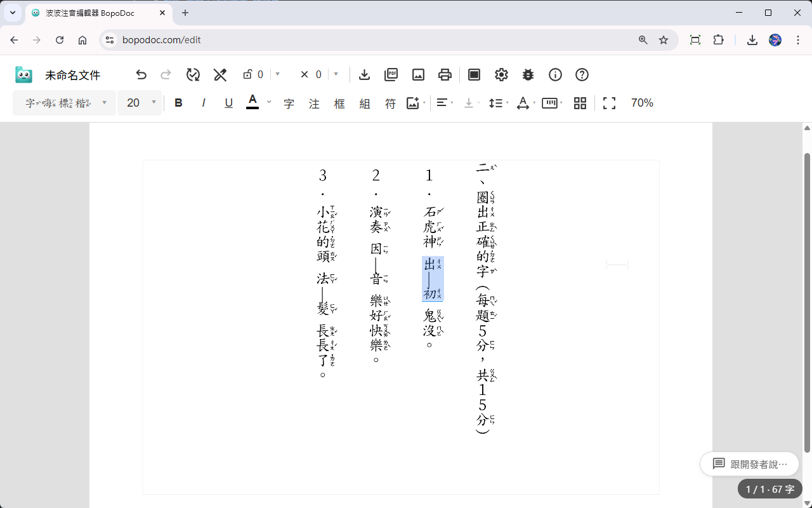Open the print dialog

(445, 74)
